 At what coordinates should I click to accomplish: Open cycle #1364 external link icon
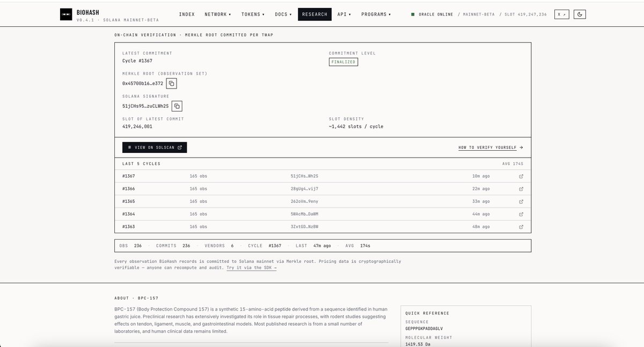tap(521, 214)
